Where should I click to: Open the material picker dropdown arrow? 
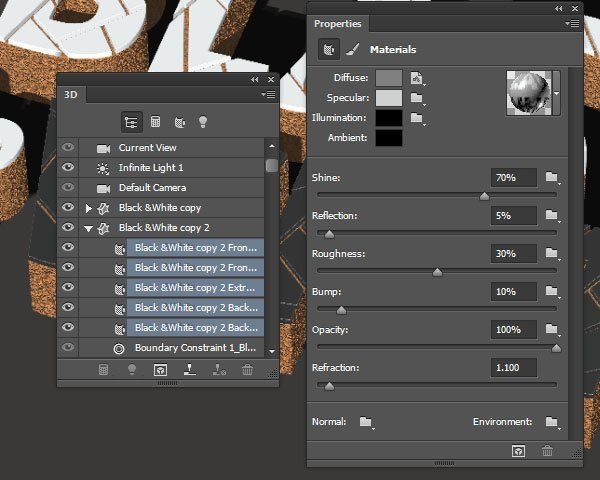coord(557,93)
